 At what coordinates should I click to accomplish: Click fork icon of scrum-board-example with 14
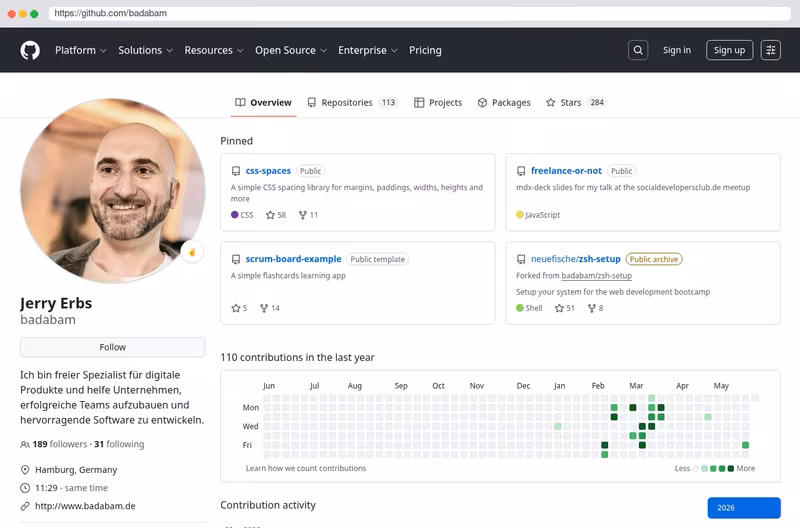click(x=264, y=308)
